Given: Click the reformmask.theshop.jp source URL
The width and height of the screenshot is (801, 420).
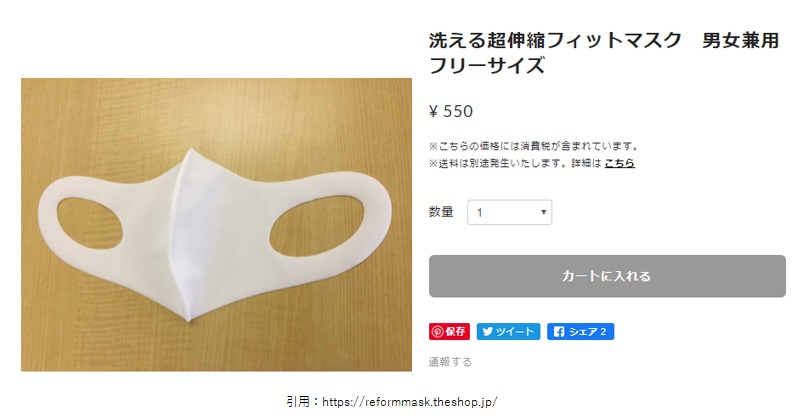Looking at the screenshot, I should (410, 402).
